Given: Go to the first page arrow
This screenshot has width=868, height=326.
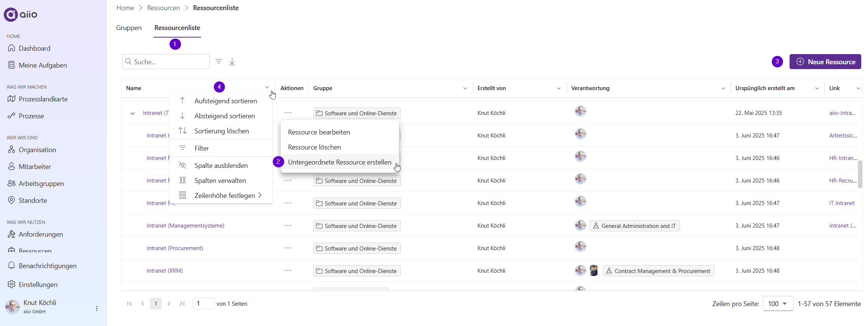Looking at the screenshot, I should 129,303.
